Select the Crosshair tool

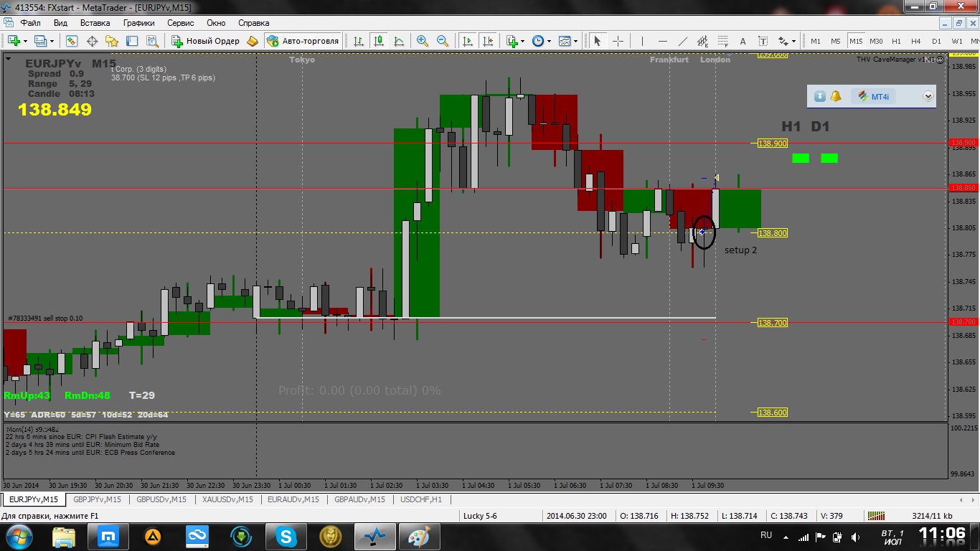618,41
